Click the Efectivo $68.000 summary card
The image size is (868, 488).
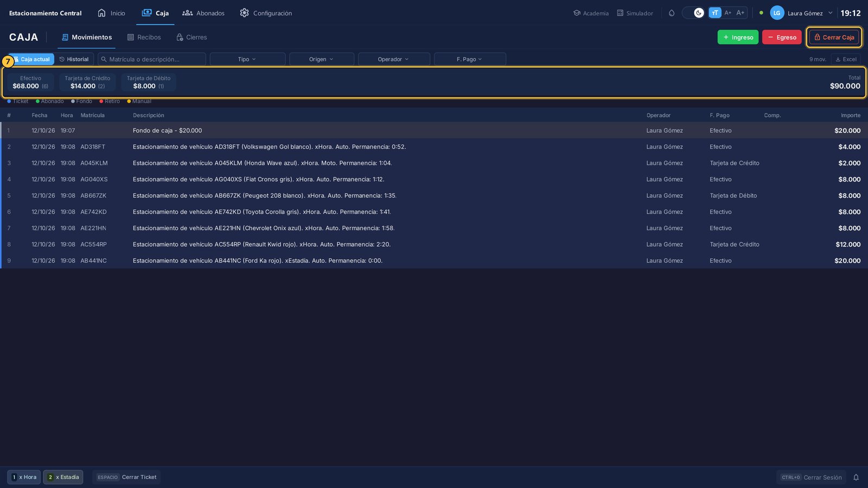click(30, 82)
